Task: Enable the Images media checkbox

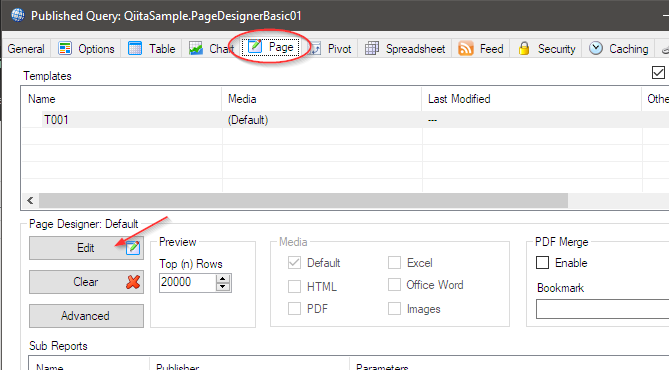Action: click(x=394, y=309)
